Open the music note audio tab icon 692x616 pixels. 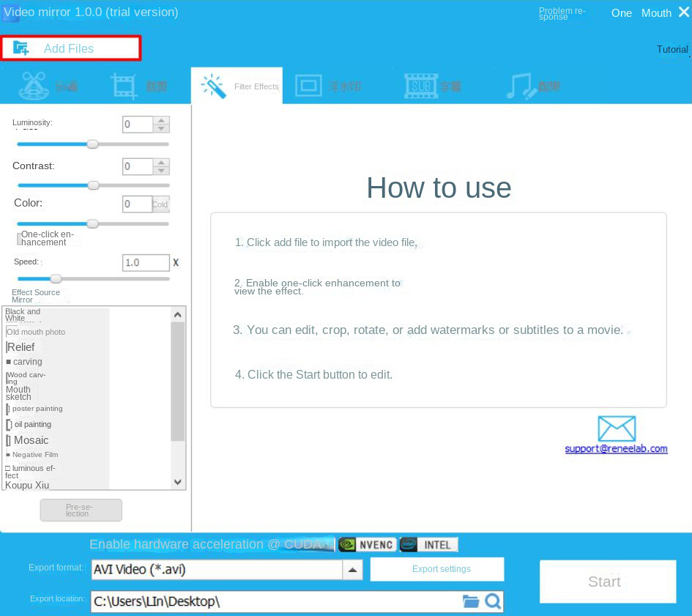(x=521, y=86)
